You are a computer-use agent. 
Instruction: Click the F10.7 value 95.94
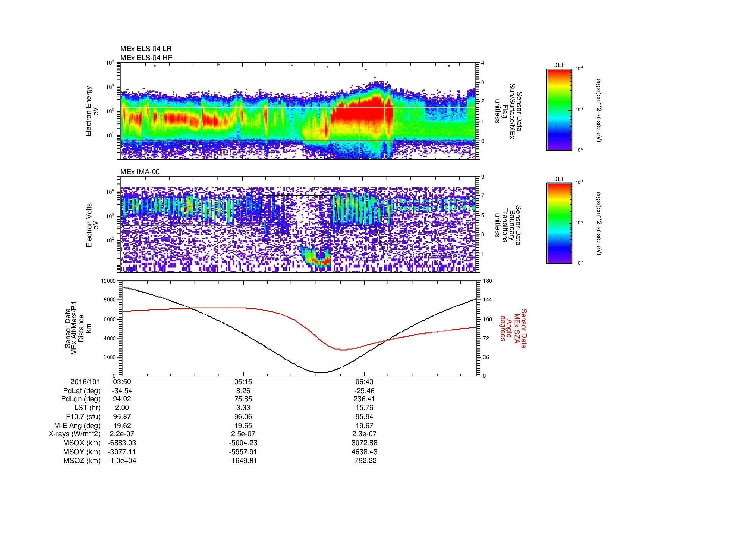click(365, 417)
